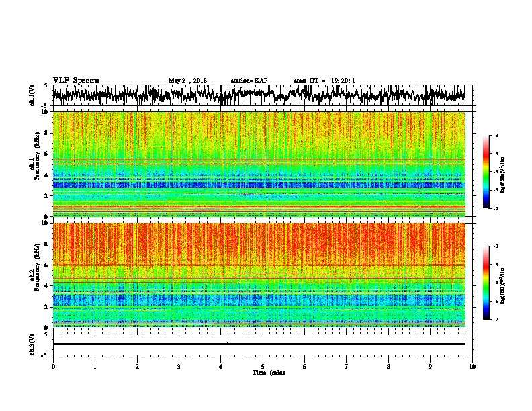Click the "-7" label on the lower colorbar

coord(496,320)
